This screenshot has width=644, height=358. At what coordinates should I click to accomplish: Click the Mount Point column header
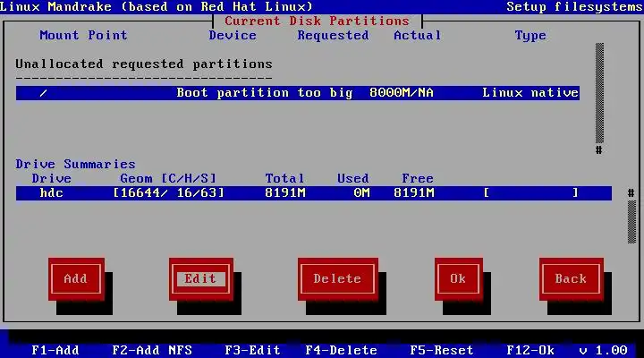coord(83,35)
